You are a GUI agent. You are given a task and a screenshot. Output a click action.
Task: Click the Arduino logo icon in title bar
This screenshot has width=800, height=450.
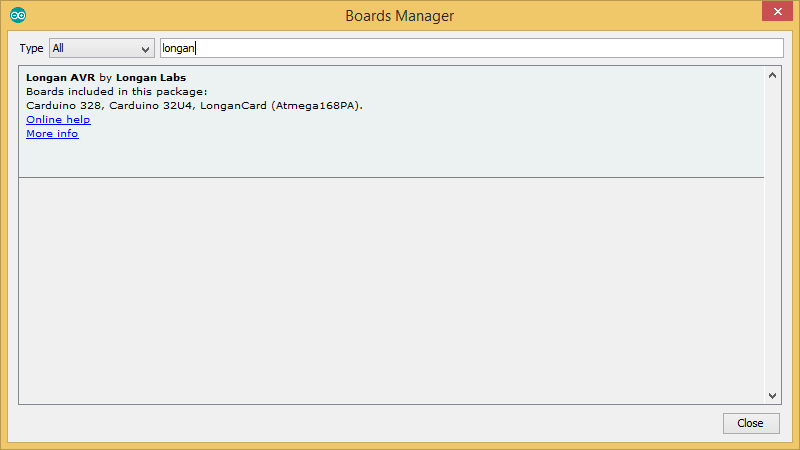(18, 15)
